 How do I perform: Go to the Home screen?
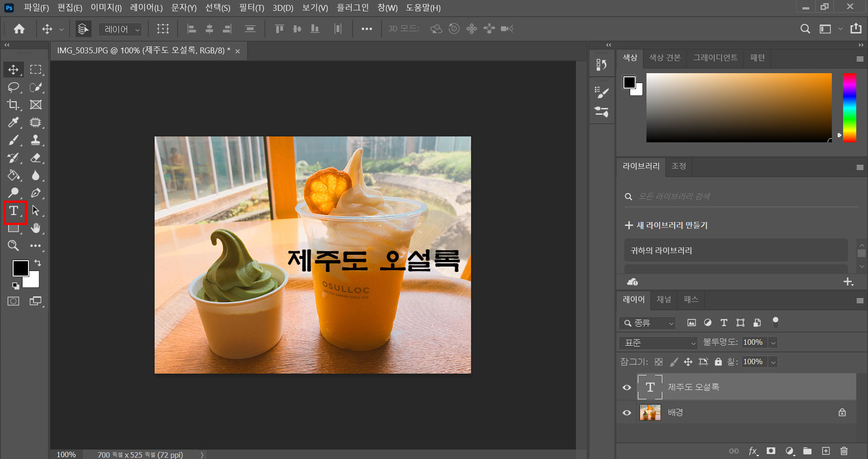[19, 29]
